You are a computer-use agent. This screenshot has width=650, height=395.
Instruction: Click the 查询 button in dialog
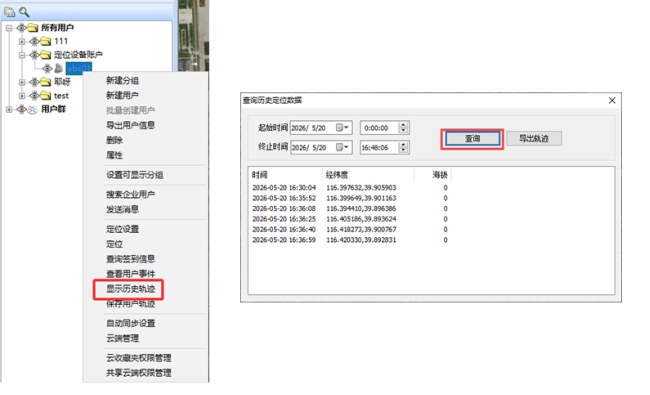pyautogui.click(x=472, y=139)
